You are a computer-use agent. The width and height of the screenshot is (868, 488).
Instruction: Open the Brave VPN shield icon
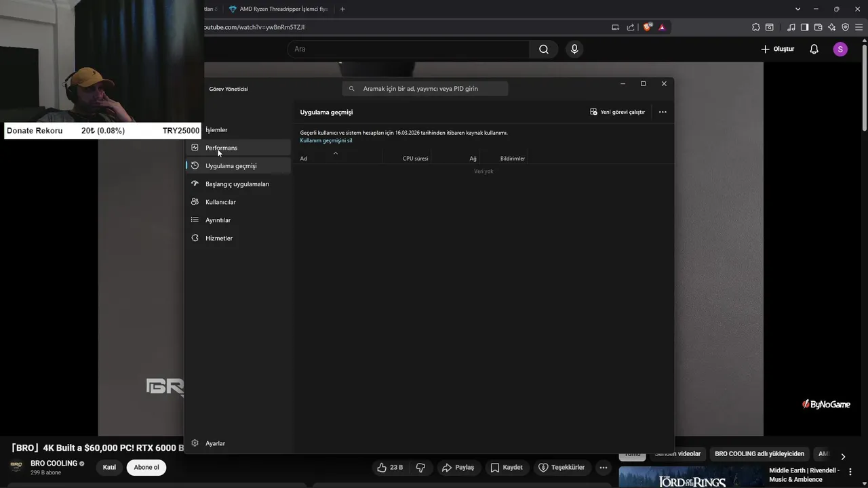click(845, 27)
